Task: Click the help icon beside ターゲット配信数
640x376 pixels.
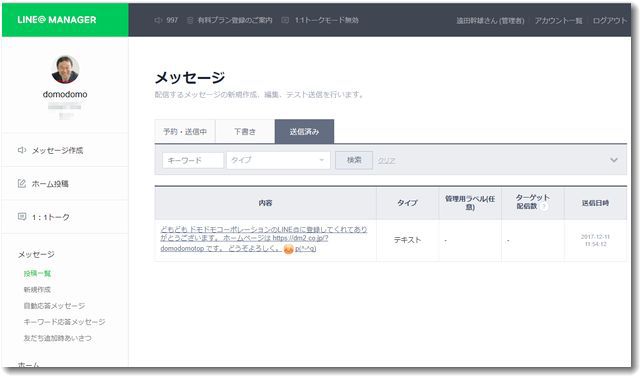Action: [543, 207]
